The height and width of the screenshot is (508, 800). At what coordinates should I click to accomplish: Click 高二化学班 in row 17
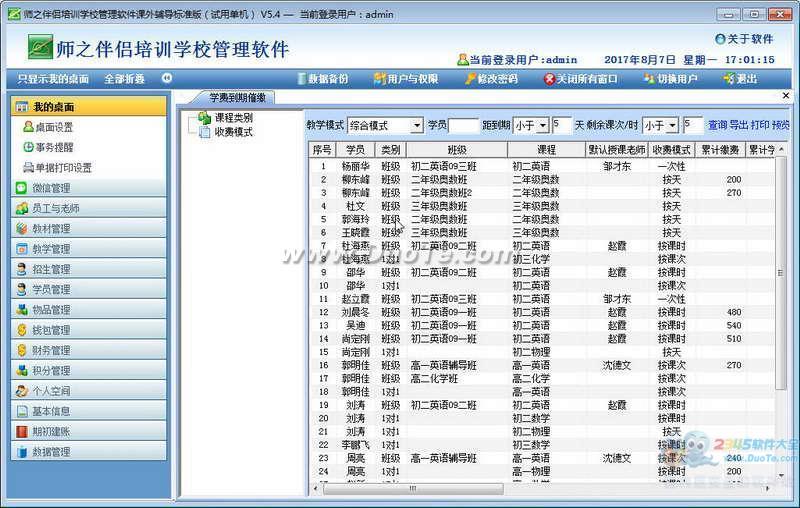click(x=434, y=378)
